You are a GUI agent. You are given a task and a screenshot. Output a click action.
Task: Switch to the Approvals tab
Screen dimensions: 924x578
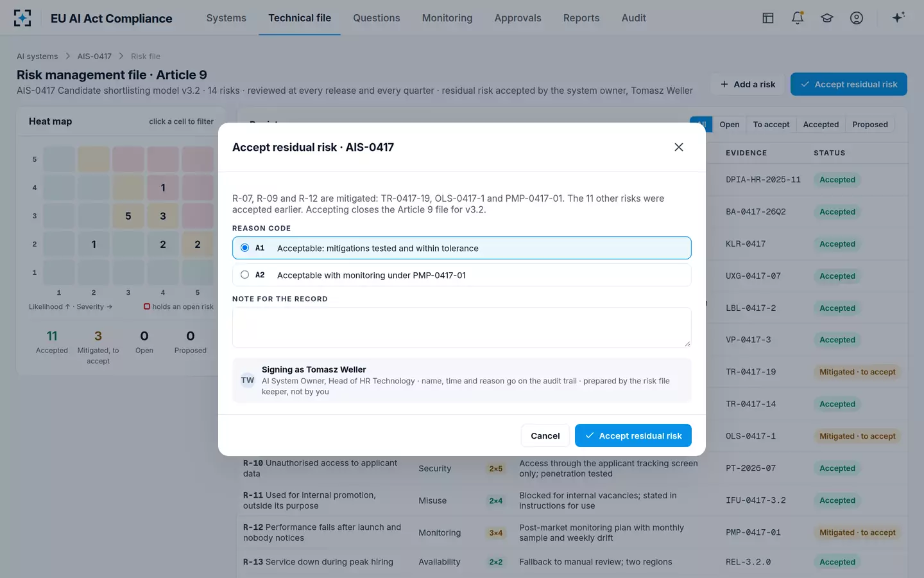point(518,18)
